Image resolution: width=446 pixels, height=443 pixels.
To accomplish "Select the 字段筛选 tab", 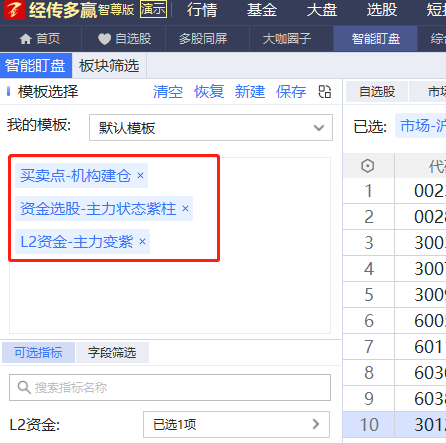I will point(112,353).
